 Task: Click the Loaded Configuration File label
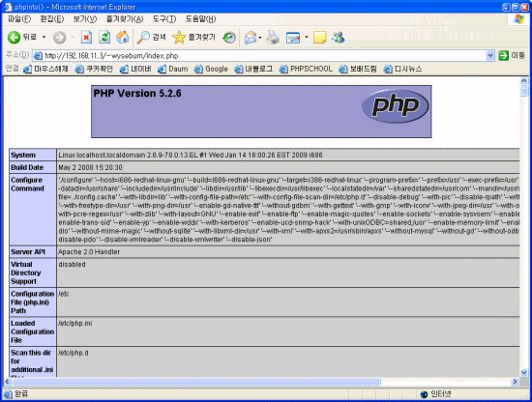point(33,331)
